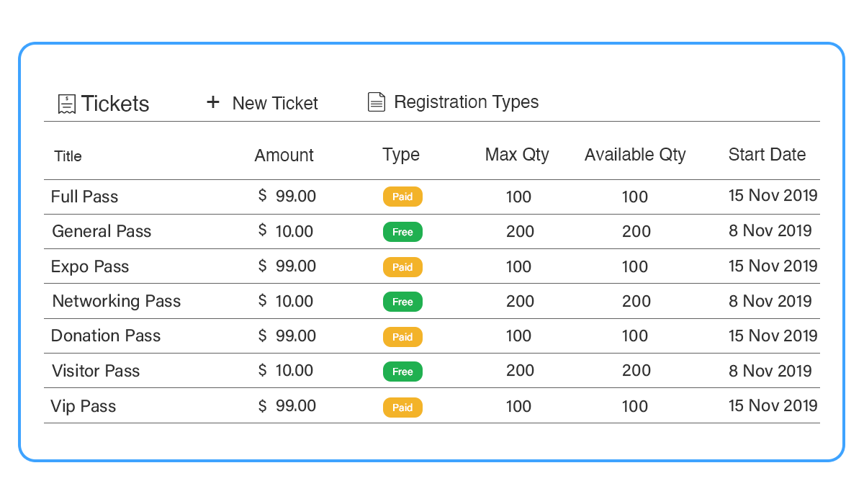Open the Full Pass ticket
Image resolution: width=864 pixels, height=504 pixels.
coord(84,197)
